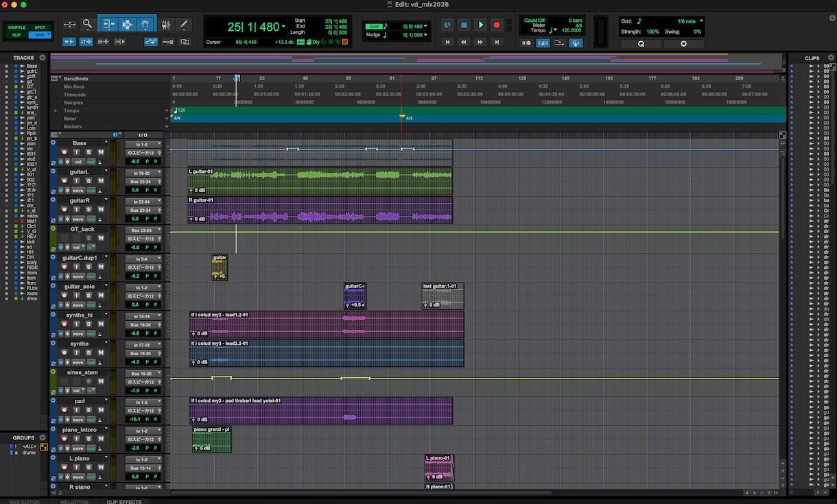Select the 'last guitar.1-01' clip
The width and height of the screenshot is (837, 504).
pyautogui.click(x=443, y=296)
